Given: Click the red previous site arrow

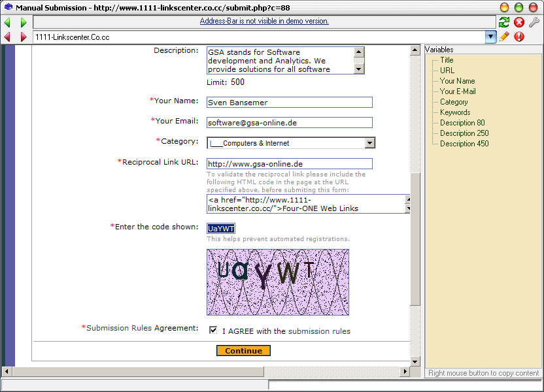Looking at the screenshot, I should coord(7,37).
